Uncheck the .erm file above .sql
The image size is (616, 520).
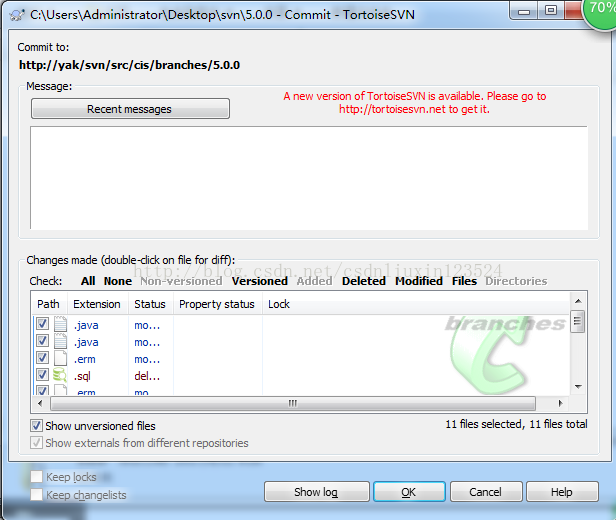coord(42,358)
